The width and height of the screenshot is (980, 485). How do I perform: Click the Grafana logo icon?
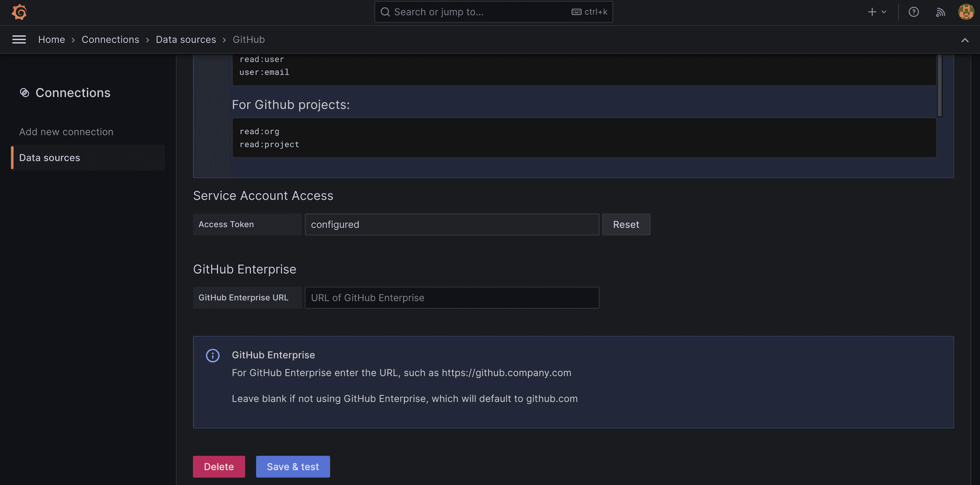pos(19,12)
